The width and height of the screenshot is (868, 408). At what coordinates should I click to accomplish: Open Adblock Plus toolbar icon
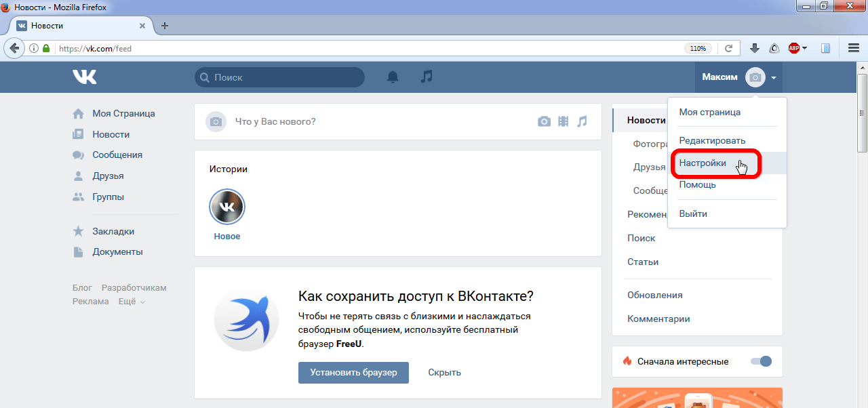click(x=793, y=48)
